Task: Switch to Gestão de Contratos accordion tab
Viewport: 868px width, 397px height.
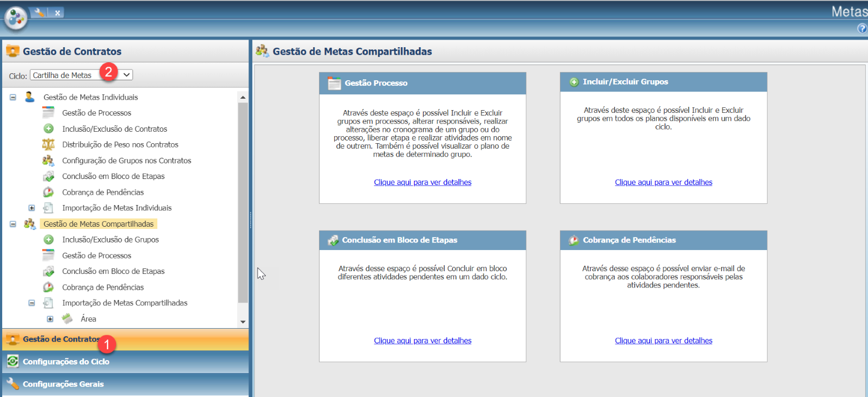Action: click(125, 339)
